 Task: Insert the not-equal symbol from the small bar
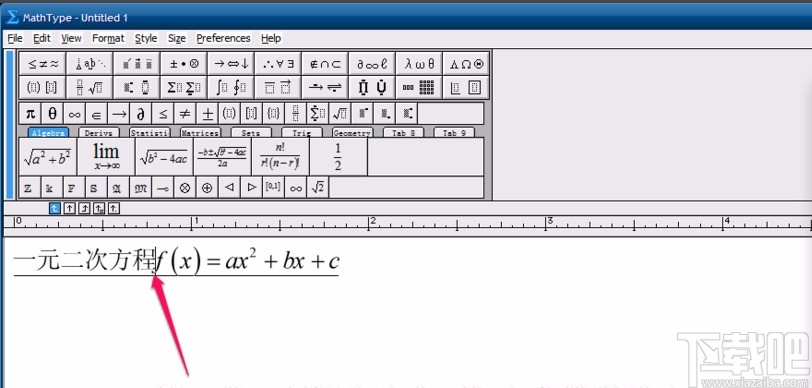[185, 113]
